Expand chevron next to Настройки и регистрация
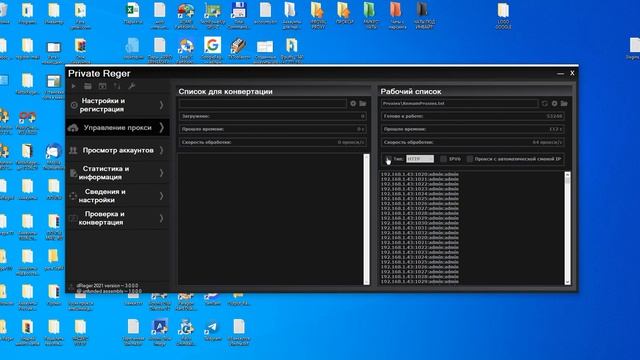Screen dimensions: 640x360 [162, 105]
